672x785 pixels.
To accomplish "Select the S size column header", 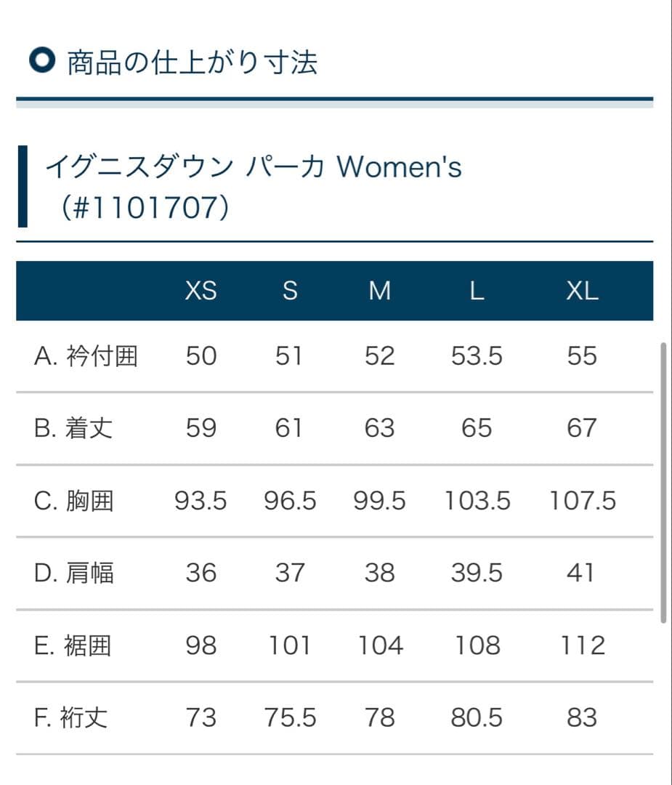I will click(289, 291).
